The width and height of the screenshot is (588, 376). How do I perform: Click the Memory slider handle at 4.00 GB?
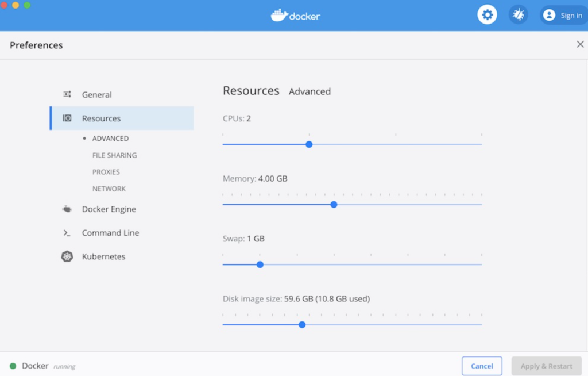point(334,204)
